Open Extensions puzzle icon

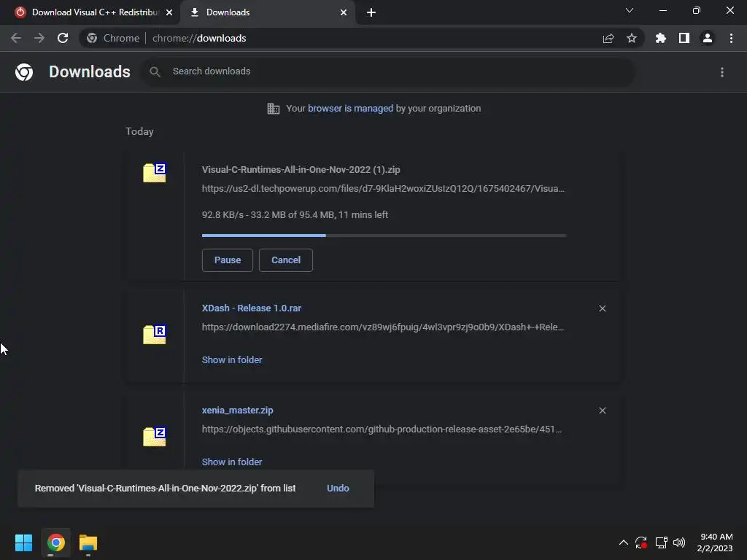[x=661, y=38]
